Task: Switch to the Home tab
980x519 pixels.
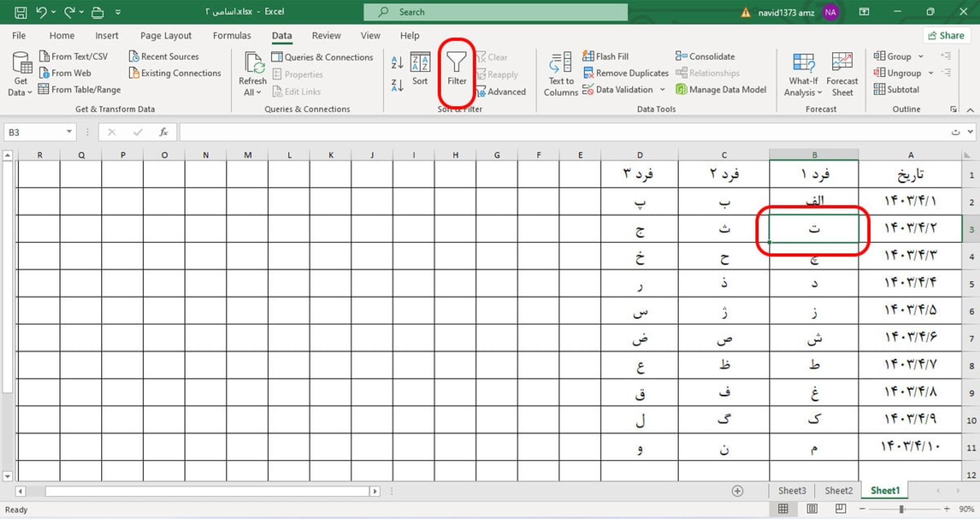Action: click(62, 36)
